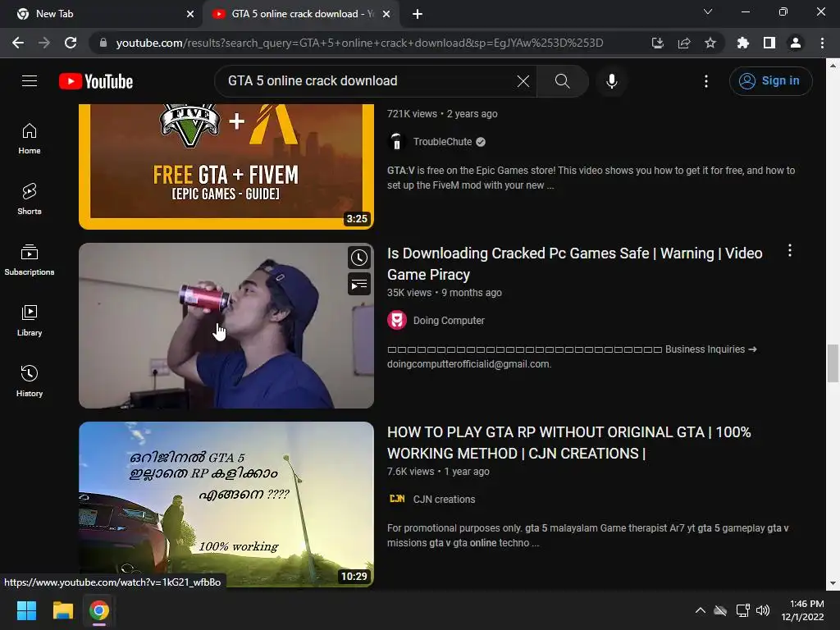
Task: Open clock showing 1:46 PM
Action: pyautogui.click(x=802, y=610)
